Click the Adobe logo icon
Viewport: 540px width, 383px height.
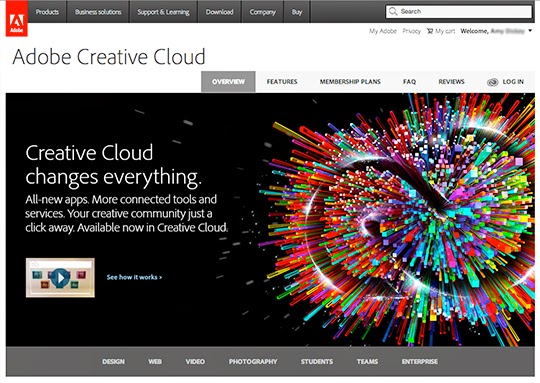[x=17, y=19]
